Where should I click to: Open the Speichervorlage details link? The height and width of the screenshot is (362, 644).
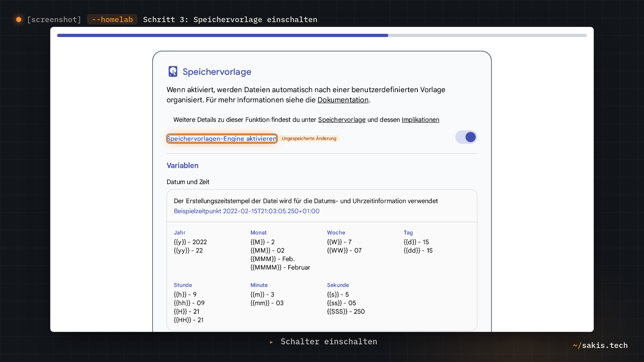coord(342,119)
